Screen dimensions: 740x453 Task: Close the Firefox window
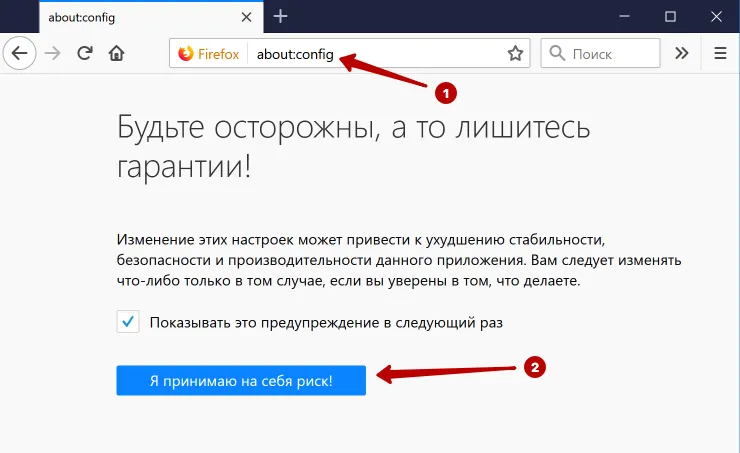716,17
